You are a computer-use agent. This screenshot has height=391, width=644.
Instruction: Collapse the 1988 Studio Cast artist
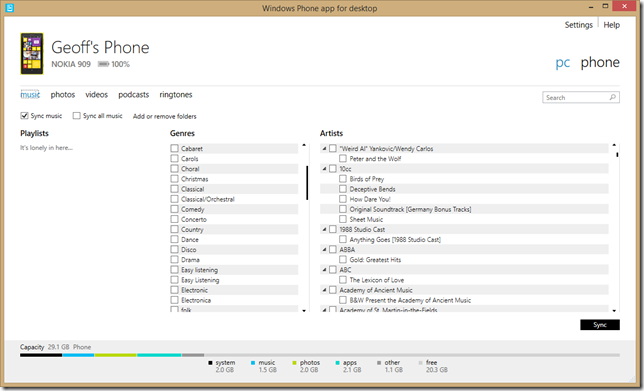[x=324, y=229]
